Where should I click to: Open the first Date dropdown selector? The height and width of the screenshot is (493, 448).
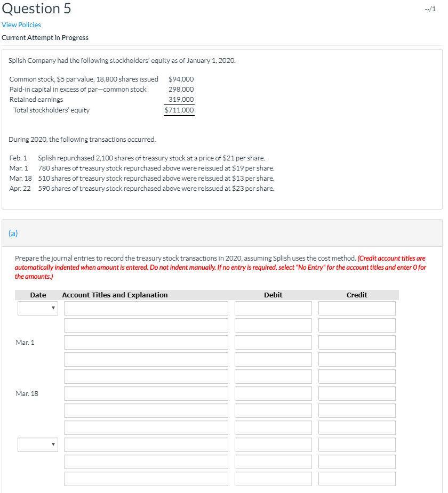[37, 308]
